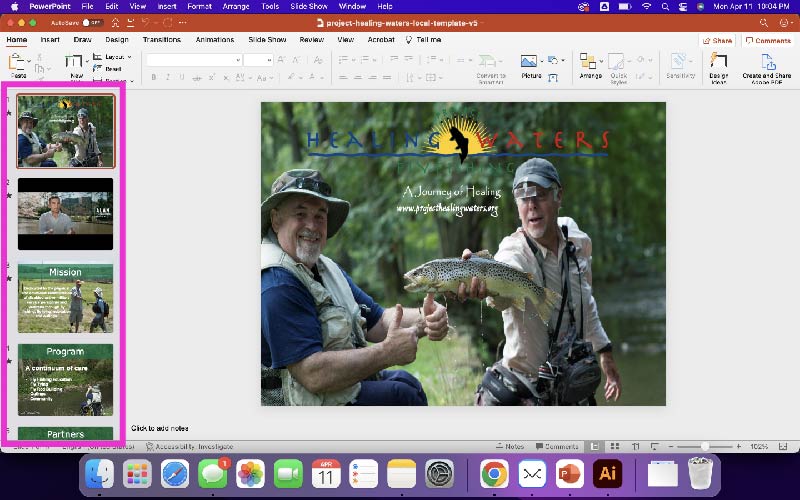Toggle the Notes pane button
The image size is (800, 500).
click(x=510, y=446)
